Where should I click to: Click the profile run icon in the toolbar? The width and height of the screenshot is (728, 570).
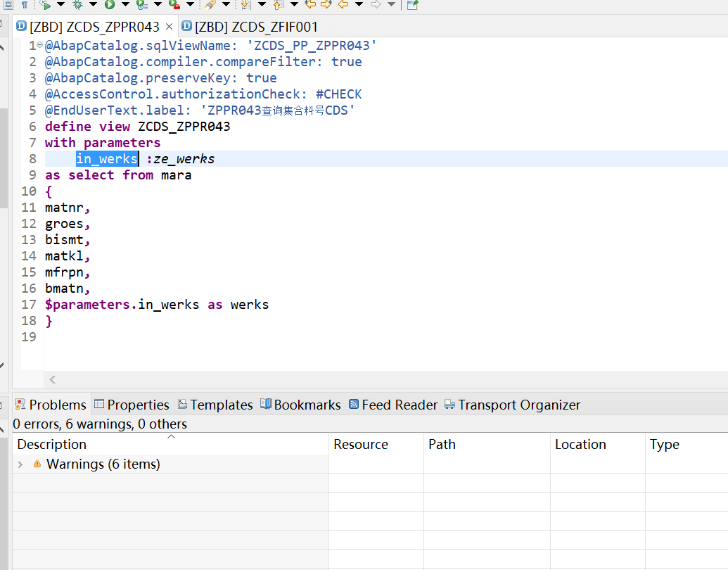(45, 5)
